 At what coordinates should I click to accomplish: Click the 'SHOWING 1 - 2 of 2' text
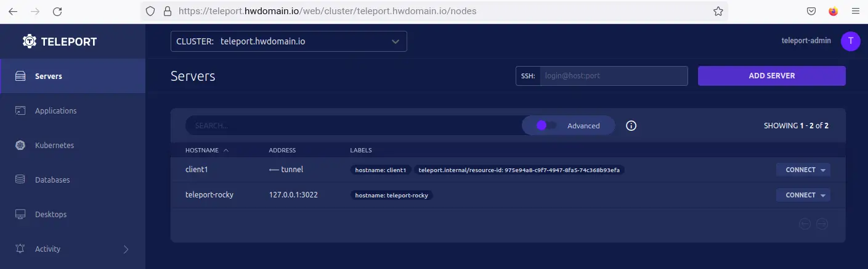[796, 125]
